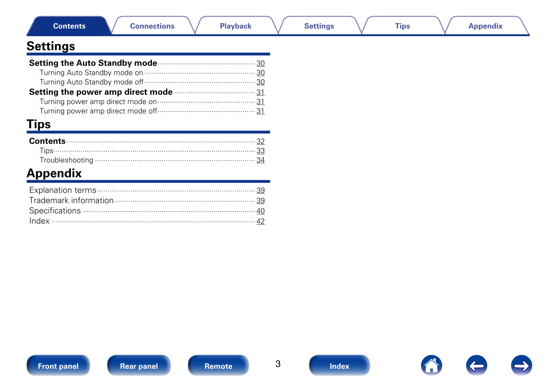This screenshot has height=392, width=556.
Task: Click the Contents tab
Action: tap(69, 26)
